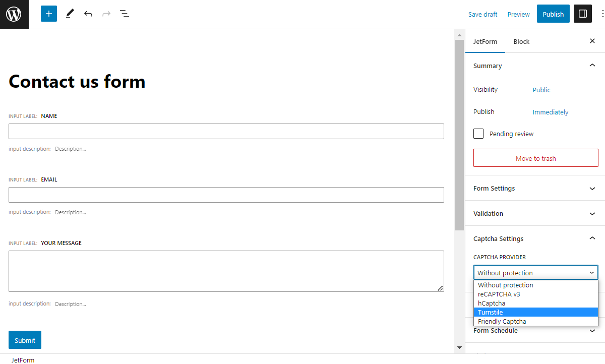Switch to the JetForm tab

click(x=485, y=41)
